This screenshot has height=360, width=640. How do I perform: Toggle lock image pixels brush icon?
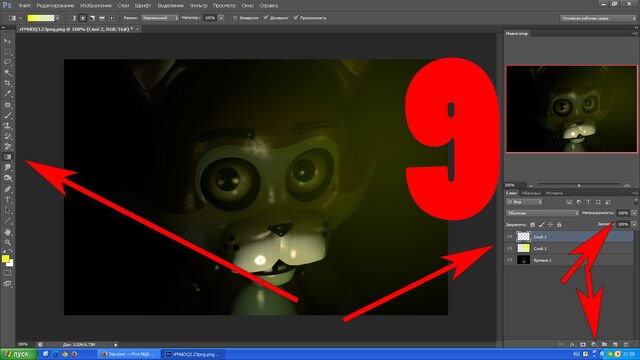point(542,224)
